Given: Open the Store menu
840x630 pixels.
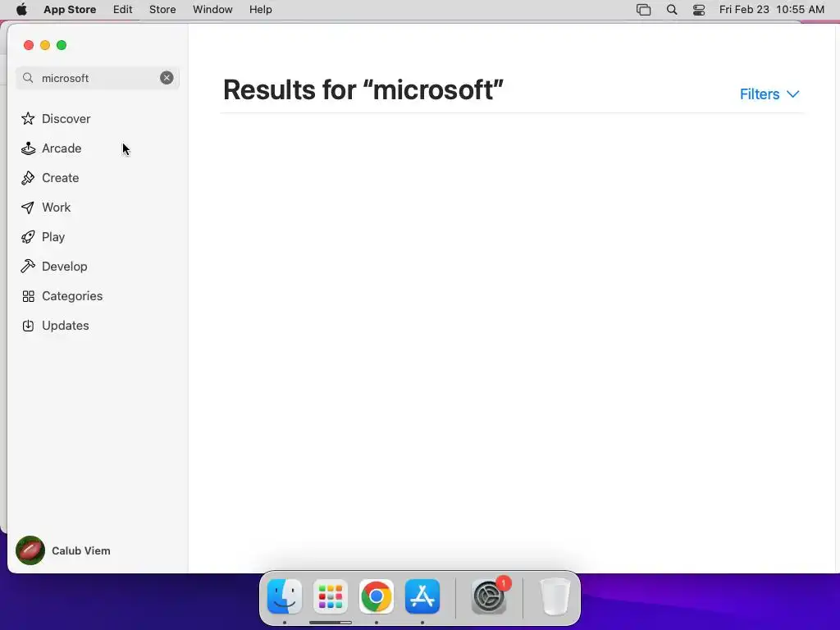Looking at the screenshot, I should pos(162,10).
